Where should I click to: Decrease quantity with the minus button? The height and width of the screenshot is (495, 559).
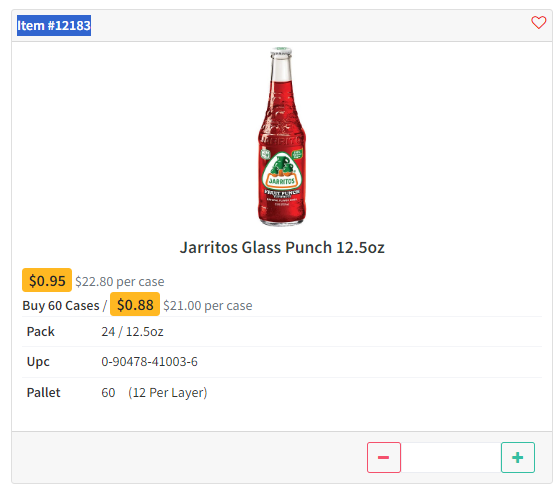click(x=384, y=457)
